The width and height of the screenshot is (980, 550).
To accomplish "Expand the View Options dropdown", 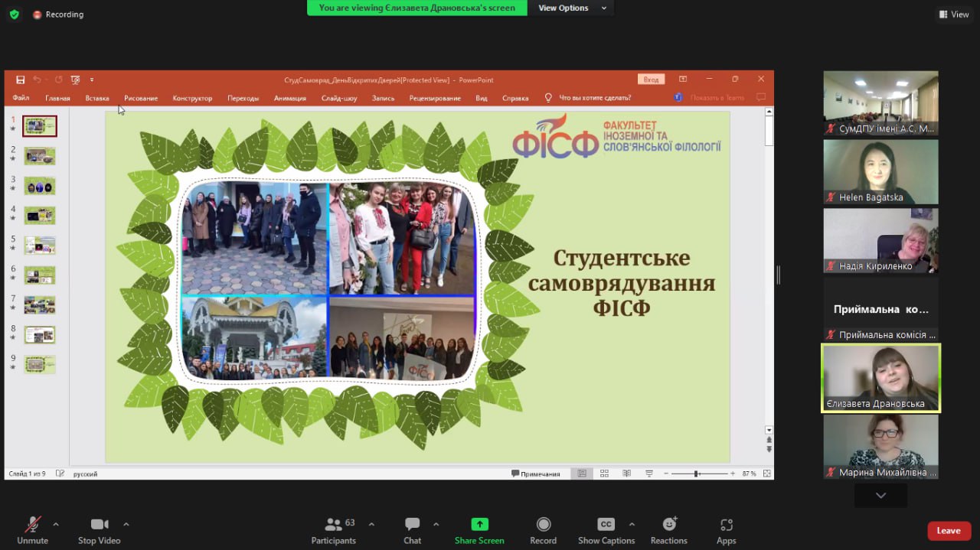I will (572, 8).
